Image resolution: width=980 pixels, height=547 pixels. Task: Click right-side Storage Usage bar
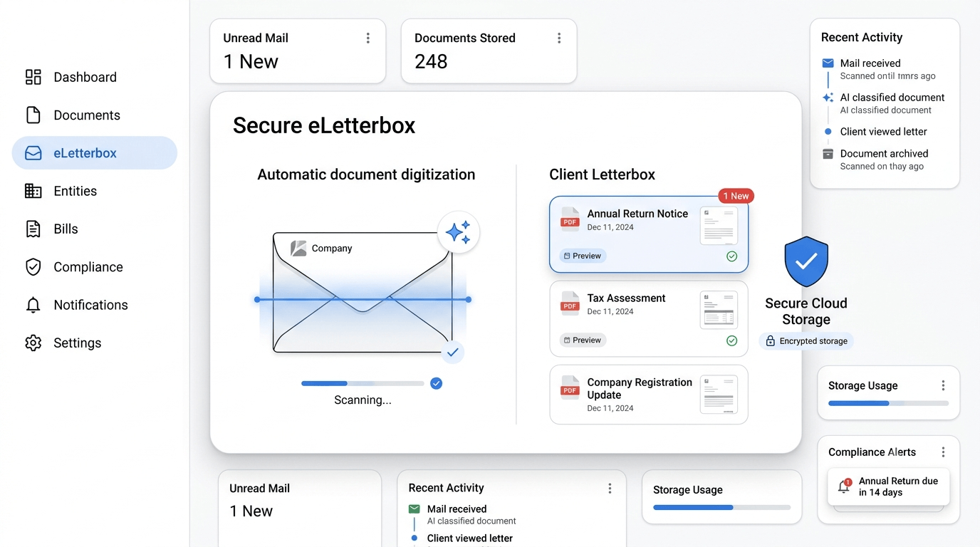tap(888, 403)
